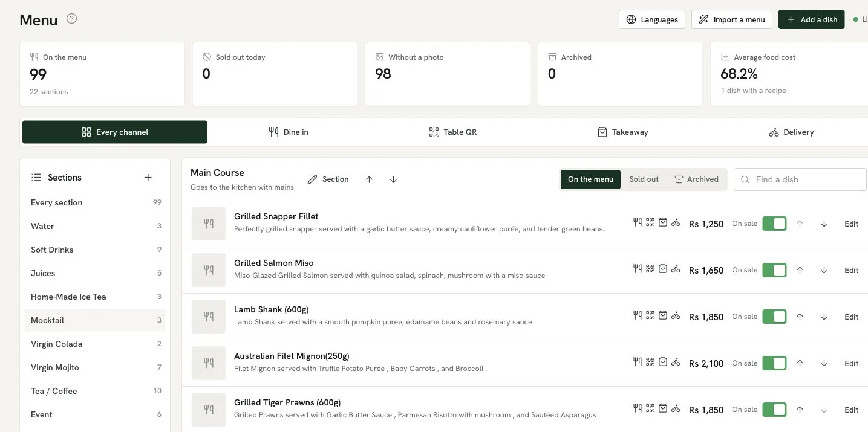This screenshot has height=432, width=868.
Task: Switch to the Delivery channel
Action: pyautogui.click(x=791, y=132)
